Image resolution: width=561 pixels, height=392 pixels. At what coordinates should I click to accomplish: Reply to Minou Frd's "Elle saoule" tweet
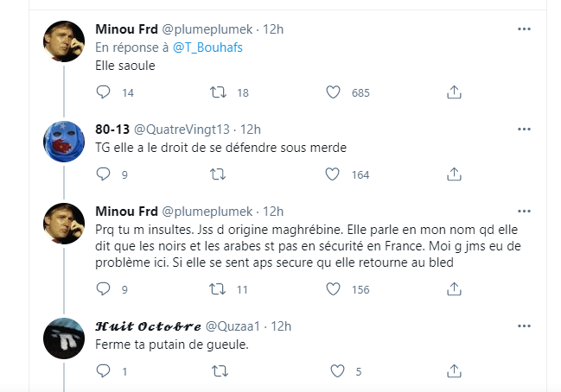click(x=103, y=92)
